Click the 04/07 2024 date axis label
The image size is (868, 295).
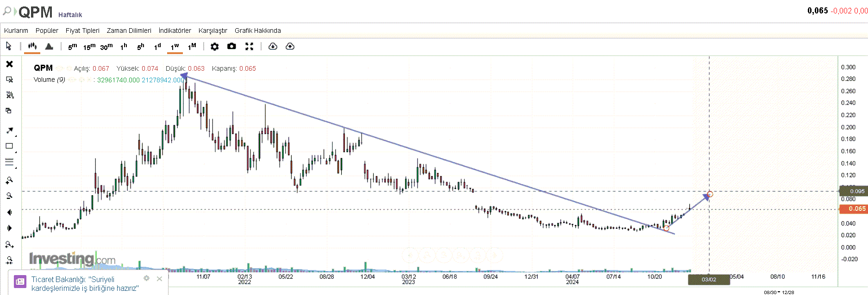(572, 279)
